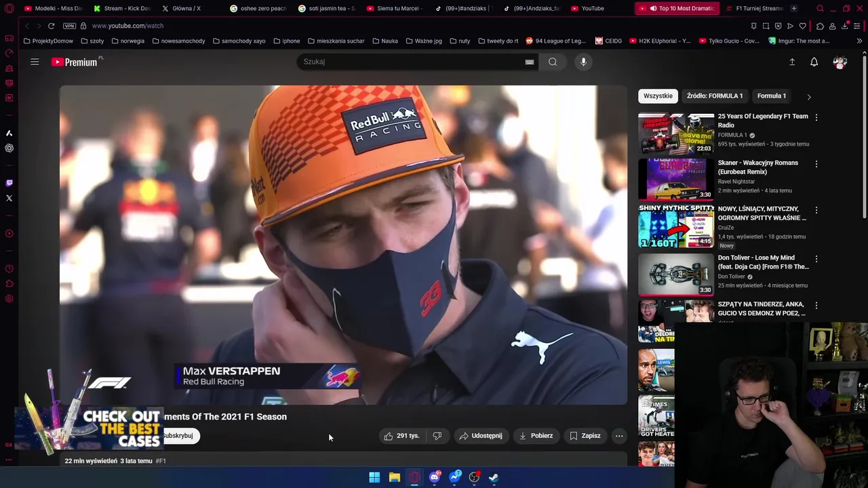Switch to the Modelki - Miss browser tab
Image resolution: width=868 pixels, height=488 pixels.
point(53,8)
